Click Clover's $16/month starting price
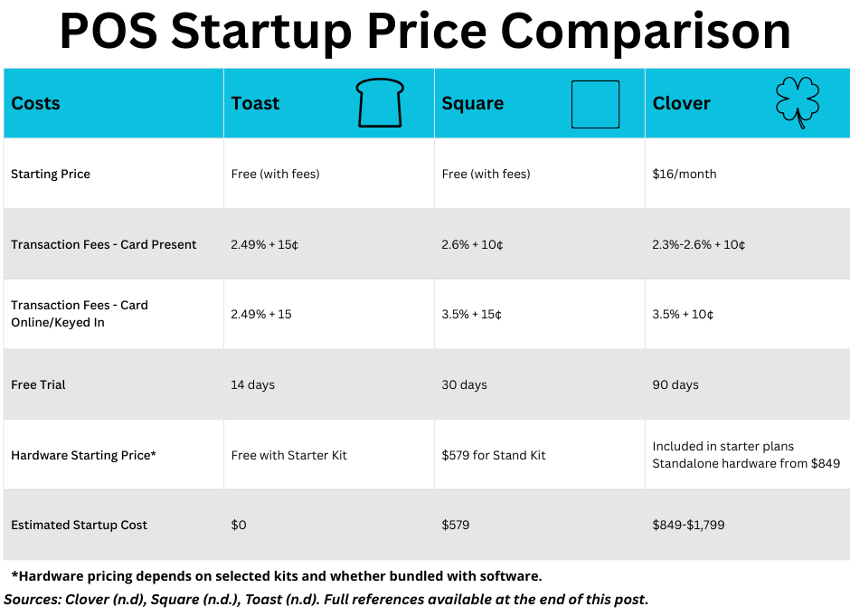This screenshot has height=616, width=850. click(x=684, y=174)
